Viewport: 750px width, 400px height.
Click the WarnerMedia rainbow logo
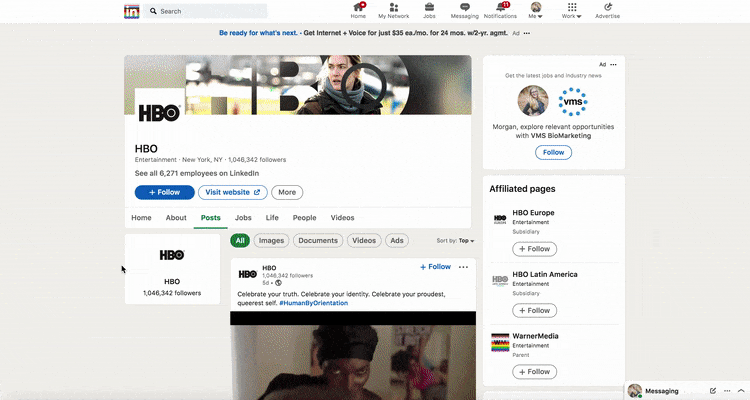tap(500, 343)
